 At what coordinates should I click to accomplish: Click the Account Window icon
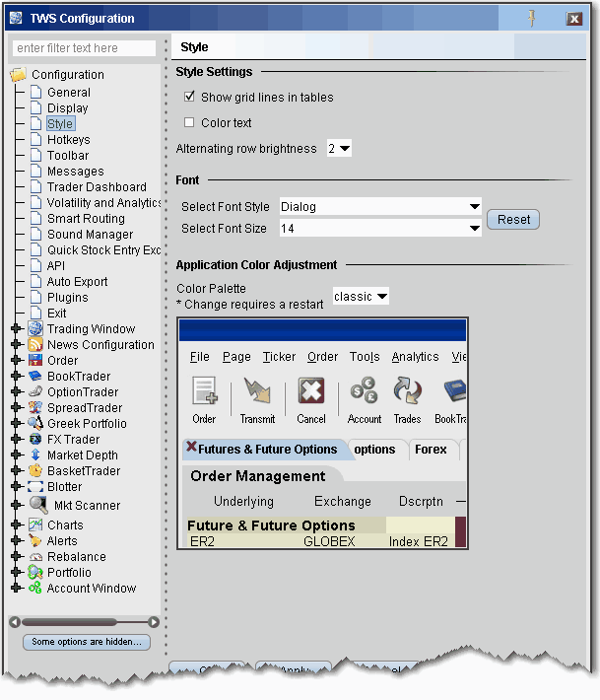point(35,588)
